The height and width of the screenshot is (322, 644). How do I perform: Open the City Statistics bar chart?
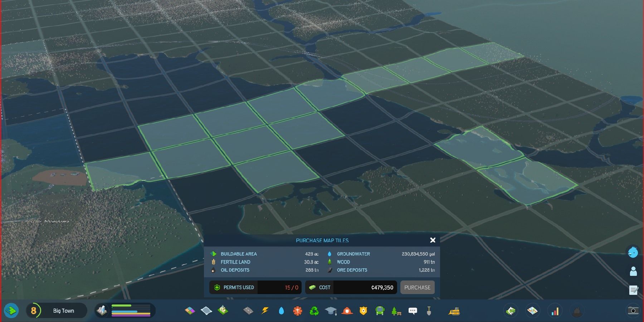pos(555,311)
